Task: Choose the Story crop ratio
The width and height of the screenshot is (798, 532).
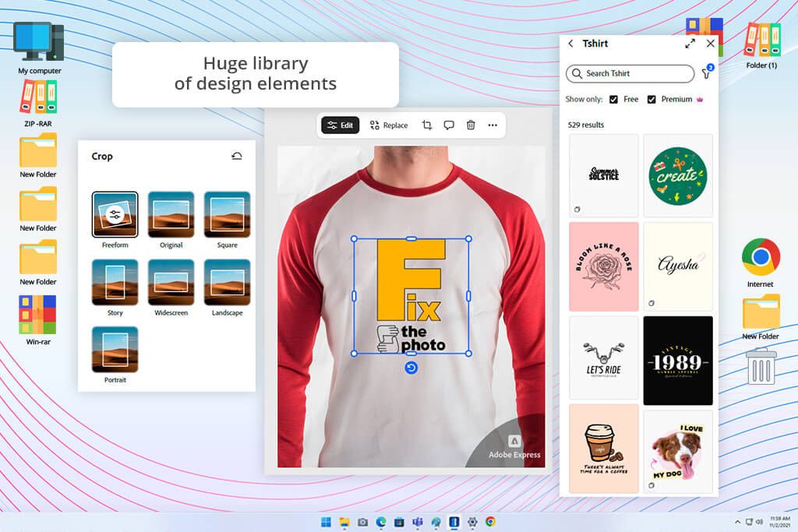Action: (115, 288)
